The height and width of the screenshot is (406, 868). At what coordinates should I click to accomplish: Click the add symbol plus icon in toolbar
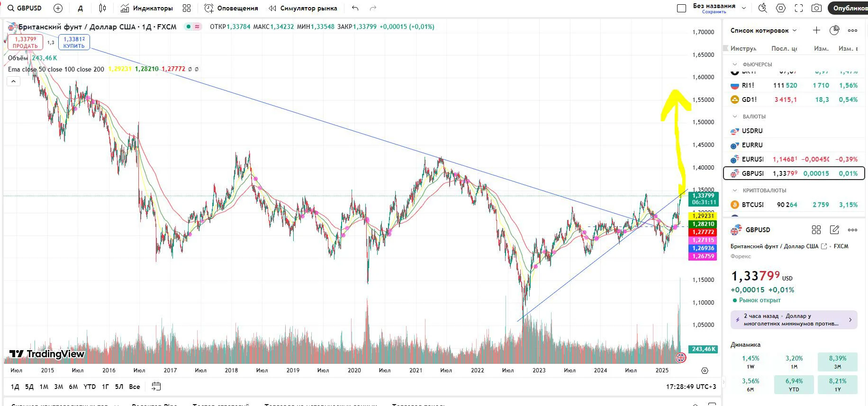pos(58,8)
